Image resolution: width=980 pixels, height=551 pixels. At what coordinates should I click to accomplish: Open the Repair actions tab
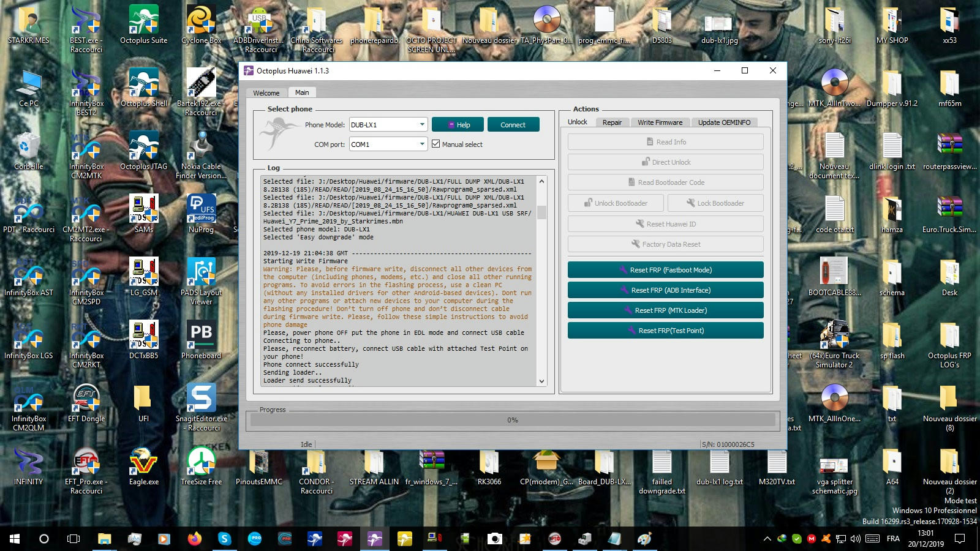pos(612,122)
